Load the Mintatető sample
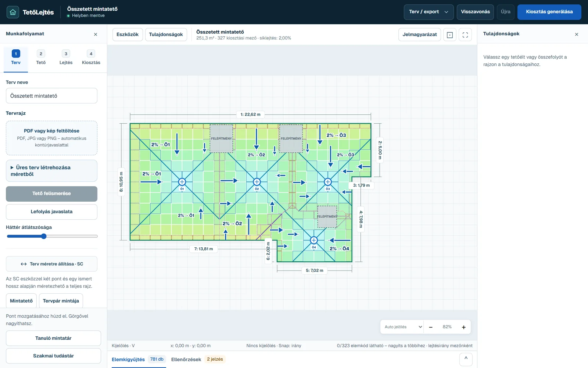 click(x=21, y=301)
